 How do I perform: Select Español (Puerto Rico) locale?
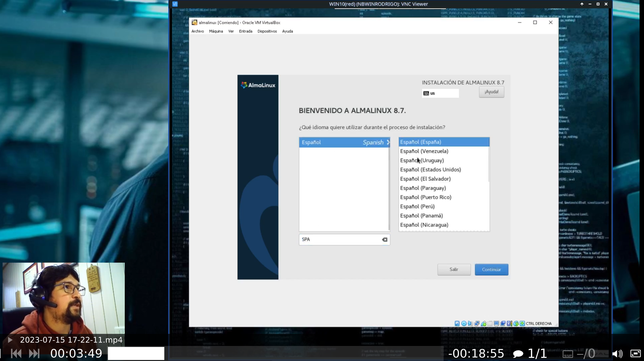pyautogui.click(x=444, y=197)
